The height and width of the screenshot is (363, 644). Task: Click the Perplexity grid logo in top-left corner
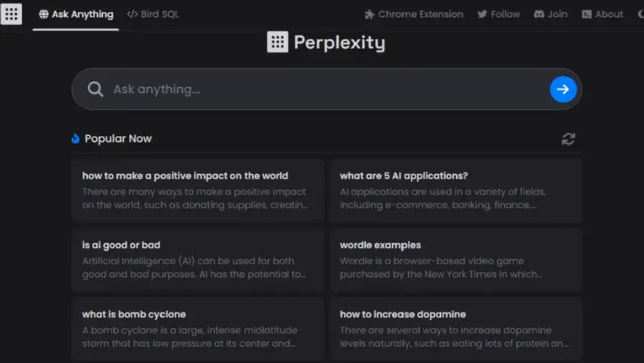click(11, 14)
